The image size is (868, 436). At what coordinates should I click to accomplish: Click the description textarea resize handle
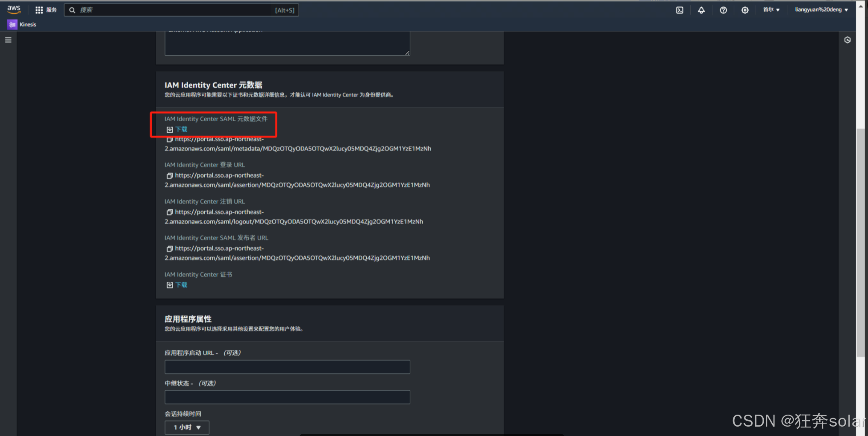point(407,53)
